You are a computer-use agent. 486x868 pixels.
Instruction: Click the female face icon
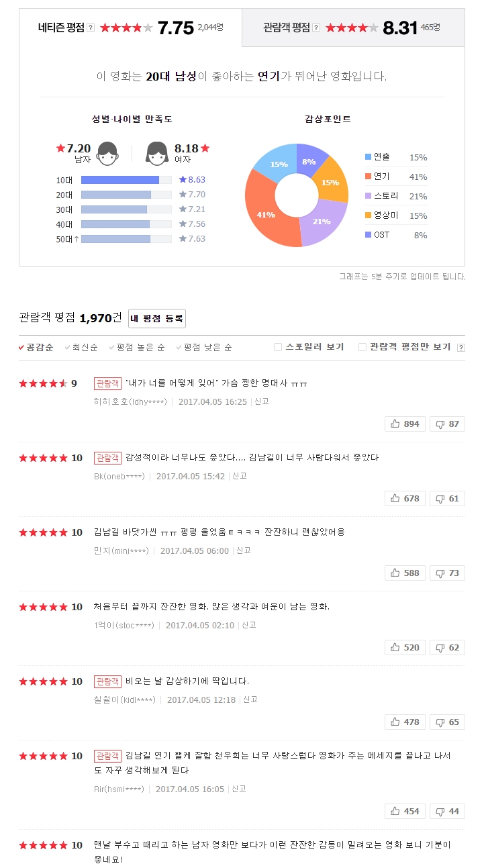157,153
